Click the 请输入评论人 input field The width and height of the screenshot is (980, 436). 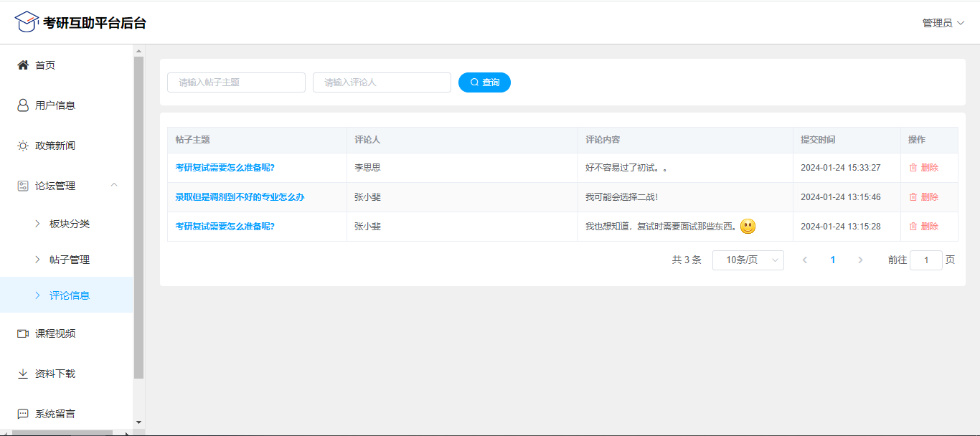[382, 82]
